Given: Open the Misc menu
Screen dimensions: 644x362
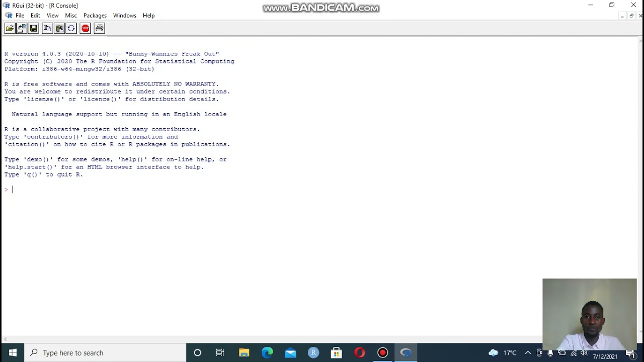Looking at the screenshot, I should 71,16.
